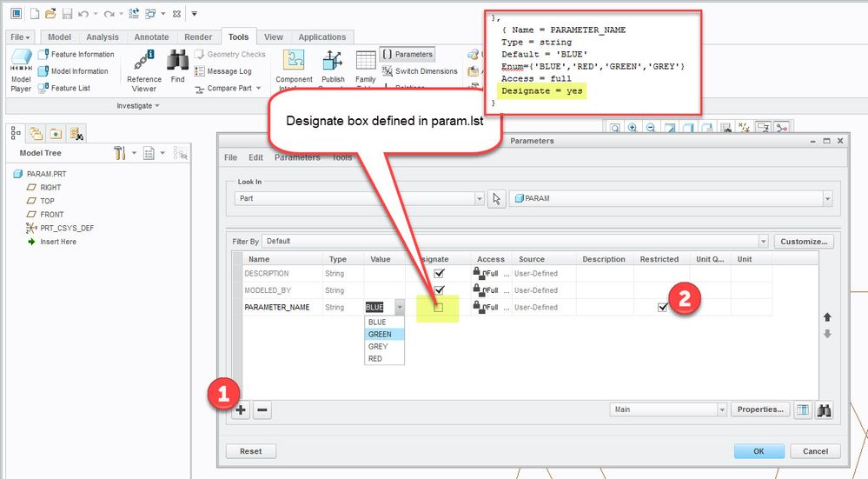Open the Main dropdown at dialog bottom

tap(722, 409)
